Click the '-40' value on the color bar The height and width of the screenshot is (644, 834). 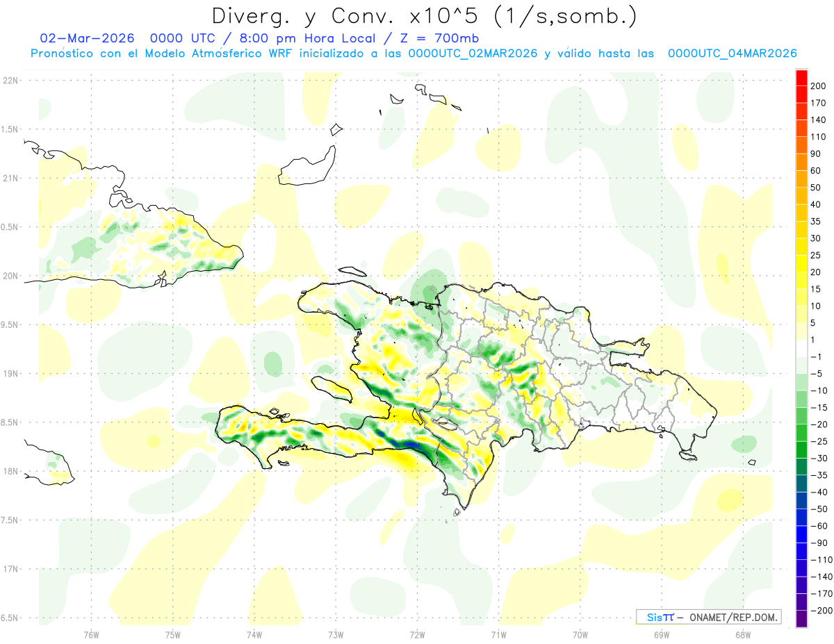pyautogui.click(x=819, y=492)
